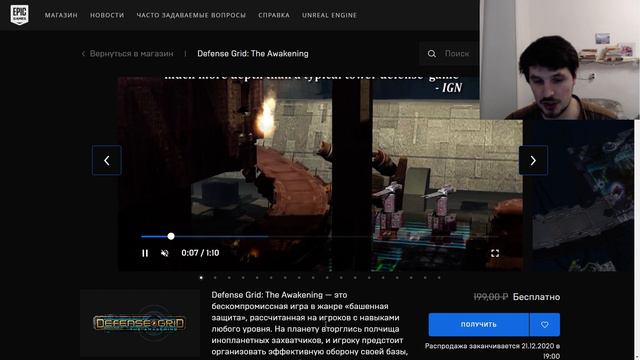The width and height of the screenshot is (640, 360).
Task: Unmute the trailer audio
Action: point(164,253)
